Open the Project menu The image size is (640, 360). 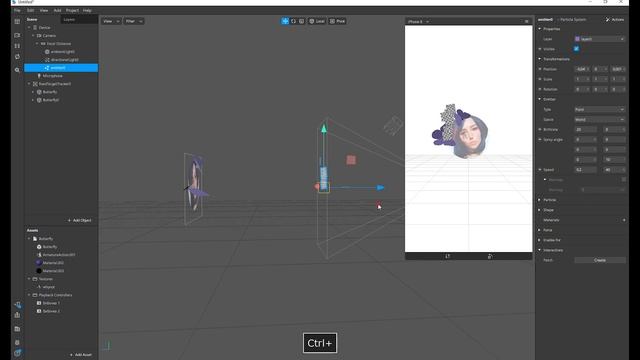[x=72, y=10]
